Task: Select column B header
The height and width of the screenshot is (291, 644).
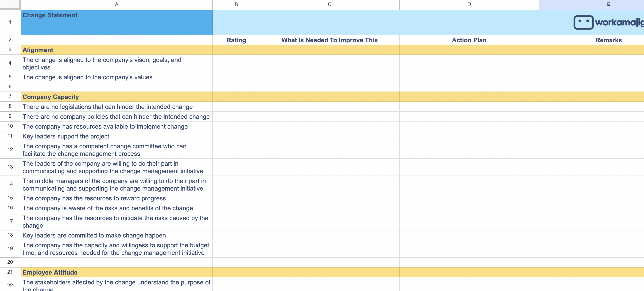Action: click(236, 4)
